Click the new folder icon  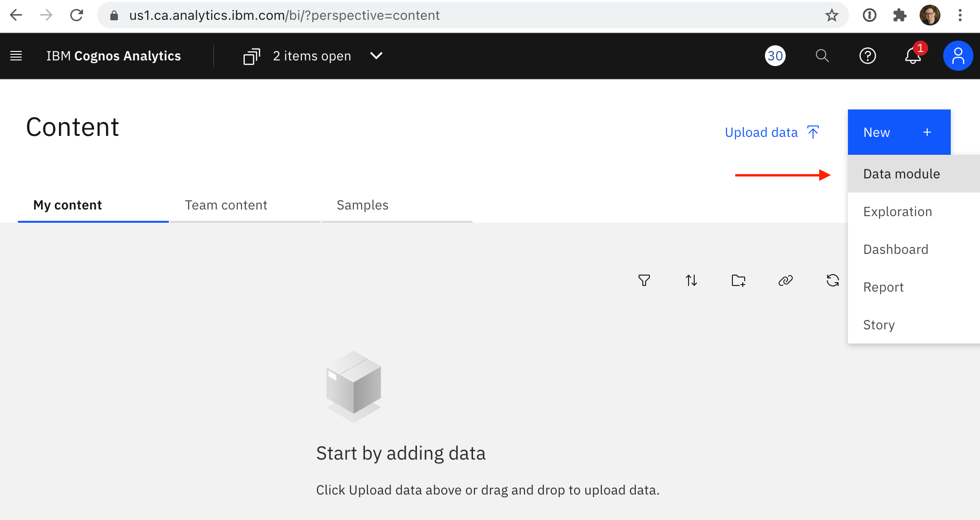738,281
